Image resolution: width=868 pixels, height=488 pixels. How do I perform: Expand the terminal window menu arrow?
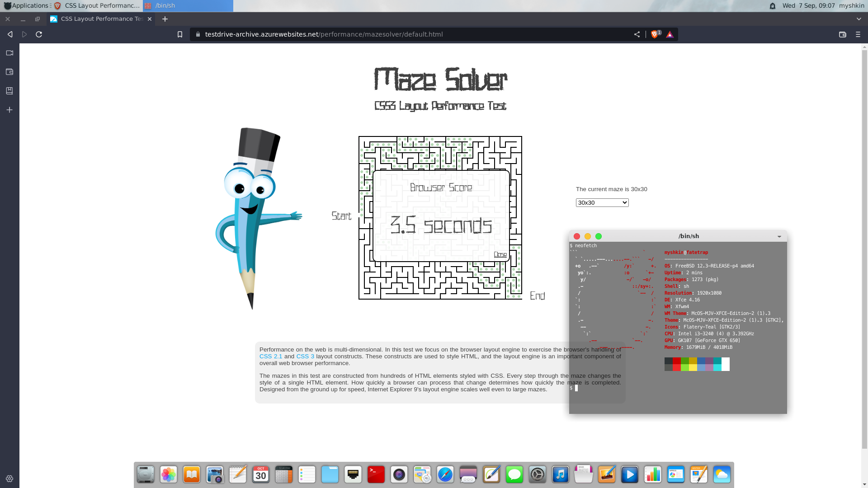pos(779,236)
